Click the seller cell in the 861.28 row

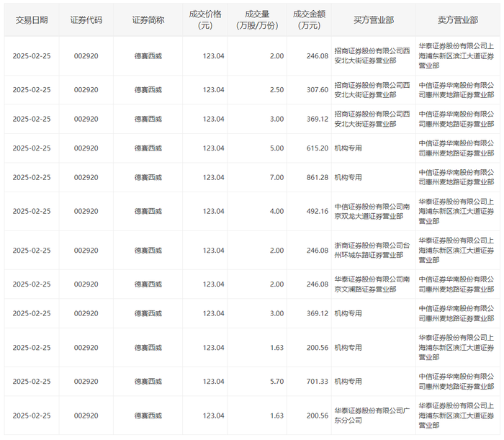pos(456,177)
